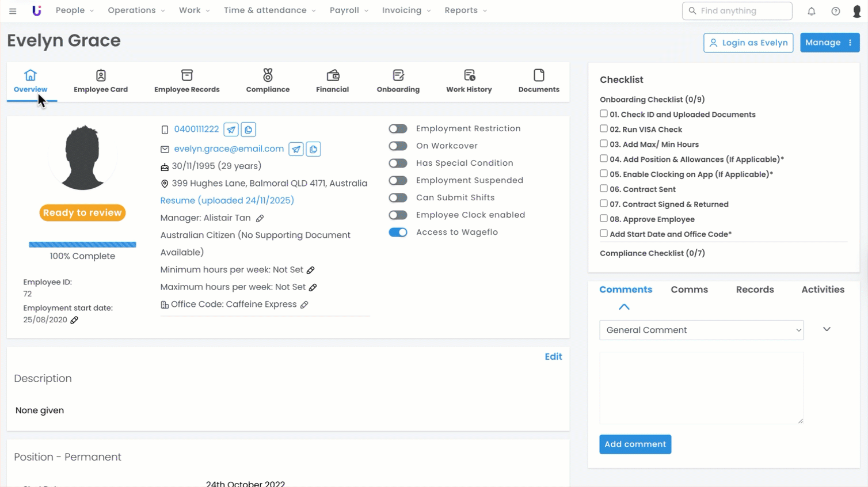Open the Work History tab
The image size is (868, 487).
pyautogui.click(x=469, y=81)
